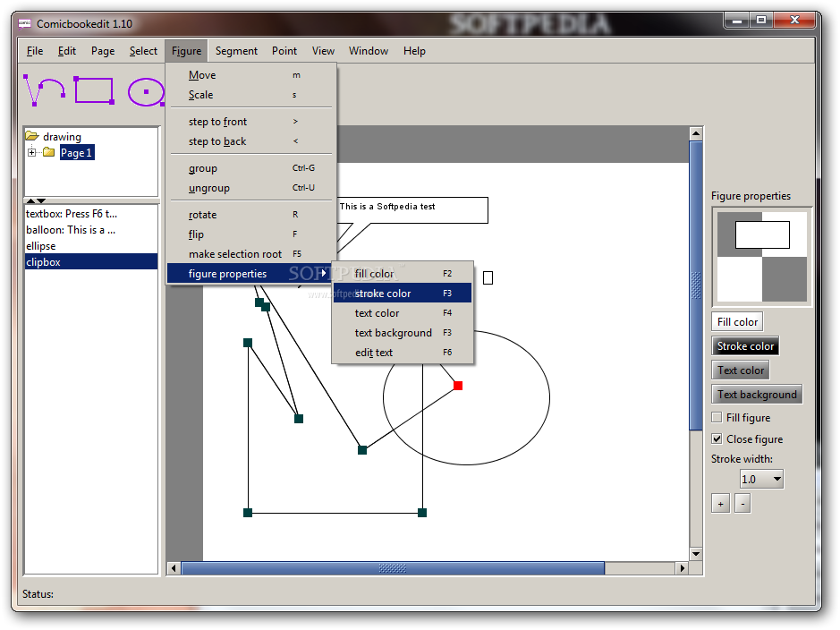Image resolution: width=840 pixels, height=630 pixels.
Task: Choose ungroup menu entry
Action: tap(251, 188)
